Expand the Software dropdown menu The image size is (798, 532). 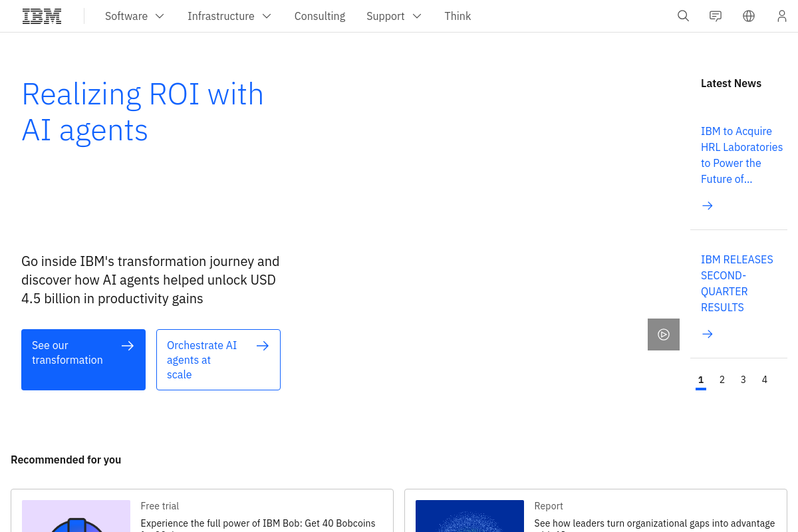pos(135,16)
